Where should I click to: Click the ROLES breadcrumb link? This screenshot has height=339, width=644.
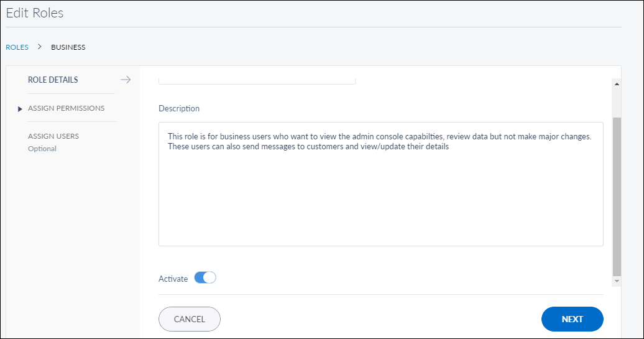pos(17,47)
